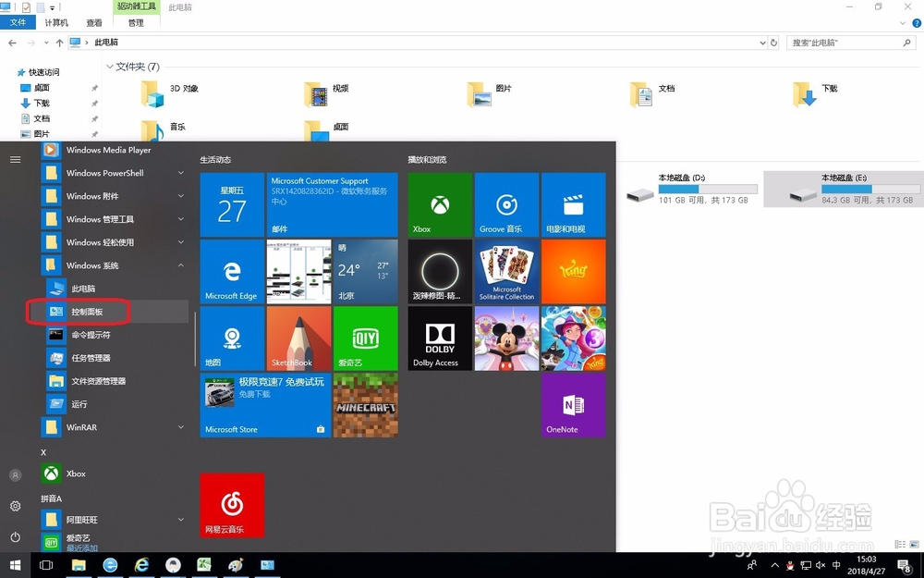Screen dimensions: 924x578
Task: Open the NetEase Cloud Music red tile
Action: [x=232, y=505]
